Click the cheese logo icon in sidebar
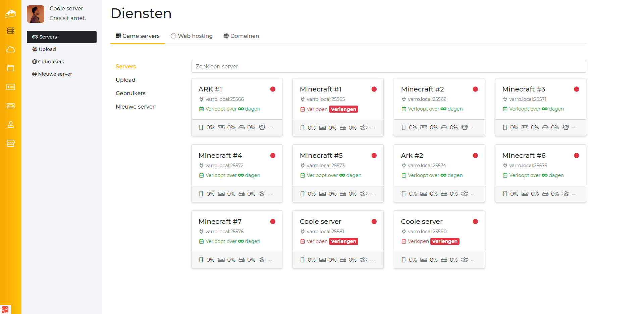The height and width of the screenshot is (314, 644). click(11, 13)
